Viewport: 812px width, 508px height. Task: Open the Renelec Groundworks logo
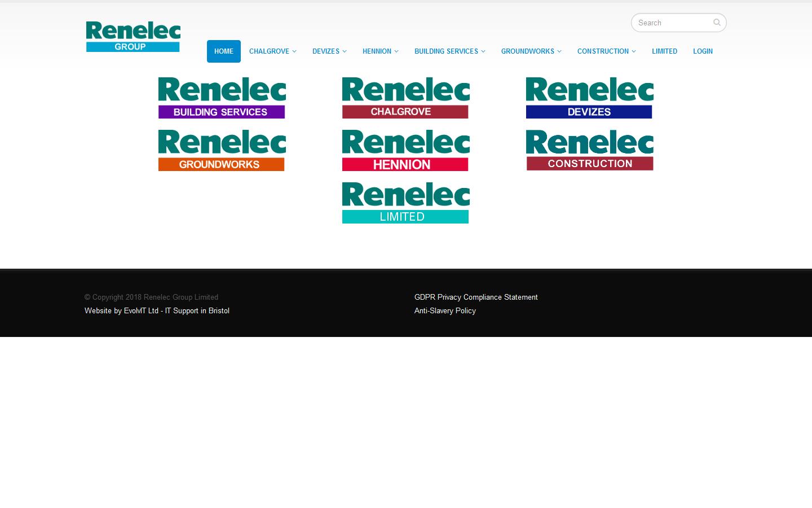pos(222,150)
